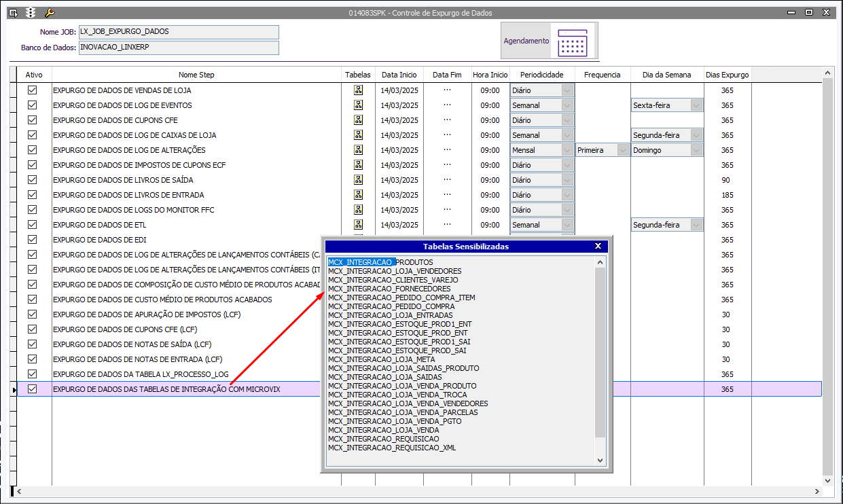This screenshot has height=504, width=843.
Task: Toggle Ativo for LIVROS DE SAÍDA step
Action: tap(32, 180)
